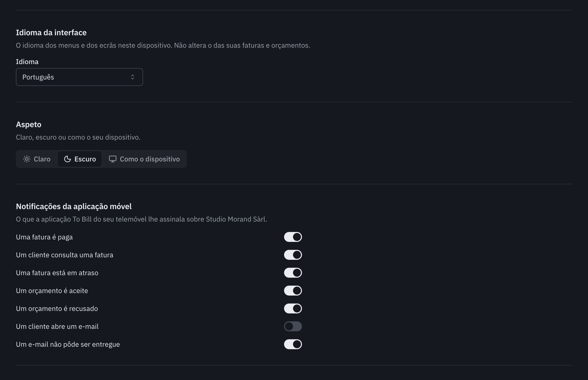This screenshot has width=588, height=380.
Task: Select the Escuro theme tab
Action: [80, 159]
